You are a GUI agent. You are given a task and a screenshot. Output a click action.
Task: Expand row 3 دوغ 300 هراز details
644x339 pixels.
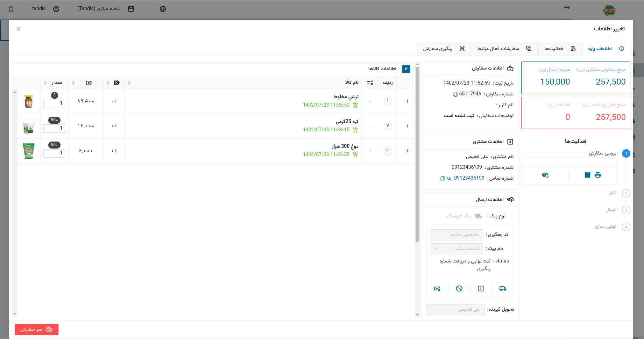pos(407,151)
